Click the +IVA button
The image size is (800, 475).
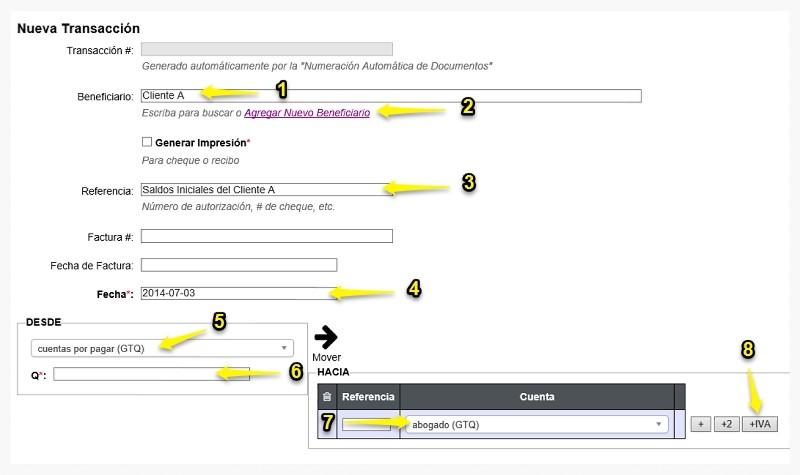coord(760,424)
